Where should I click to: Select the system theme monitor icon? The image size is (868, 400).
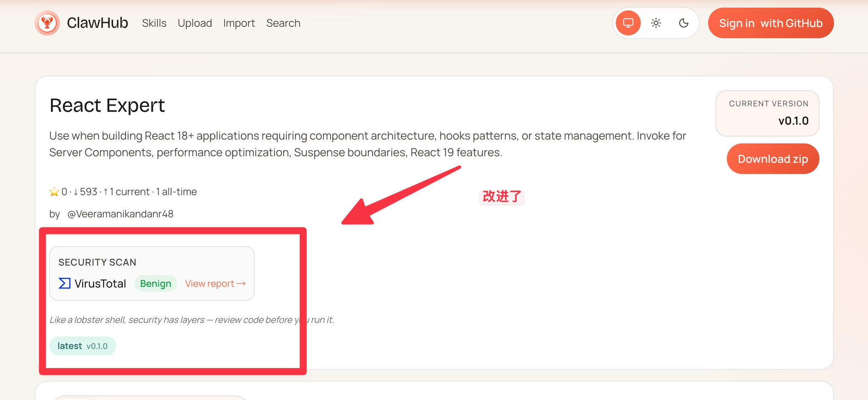tap(628, 23)
